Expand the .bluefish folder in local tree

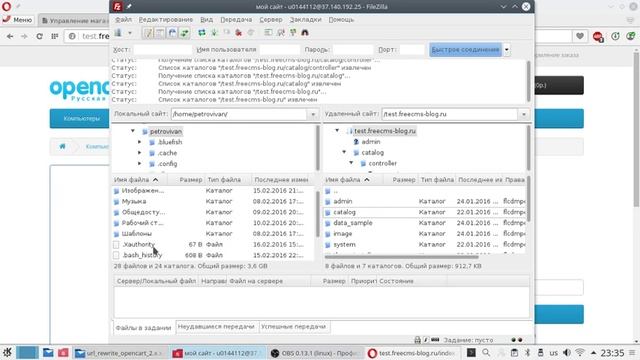point(140,142)
